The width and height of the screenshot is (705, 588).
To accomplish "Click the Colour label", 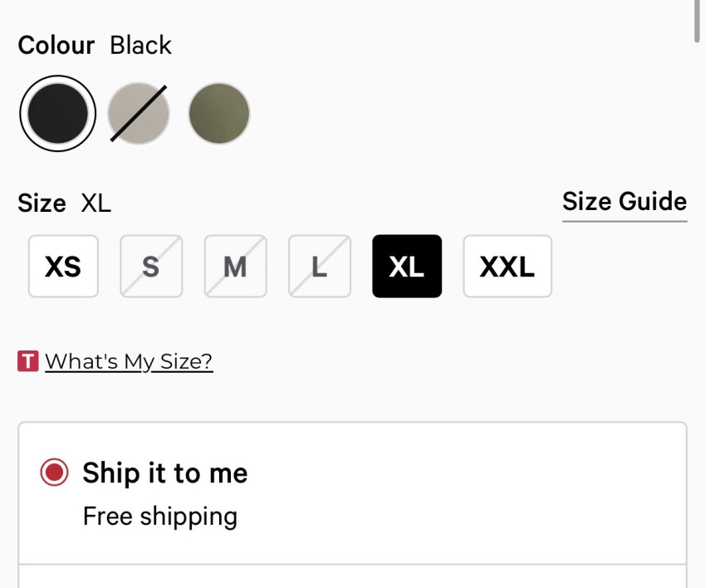I will point(56,45).
